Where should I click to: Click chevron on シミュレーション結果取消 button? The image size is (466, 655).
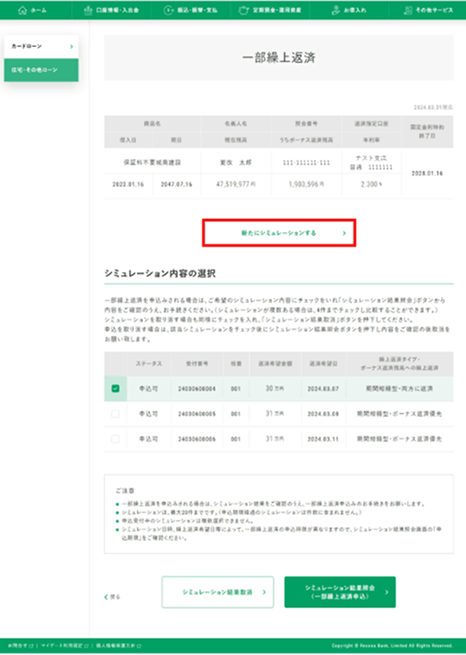click(x=264, y=592)
